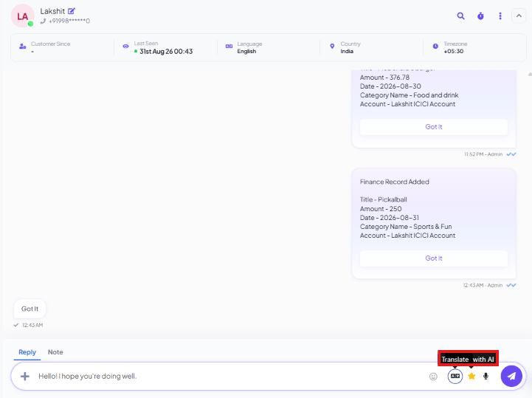The image size is (532, 398).
Task: Select the Last Seen value 31st Aug 26 00:43
Action: click(166, 52)
